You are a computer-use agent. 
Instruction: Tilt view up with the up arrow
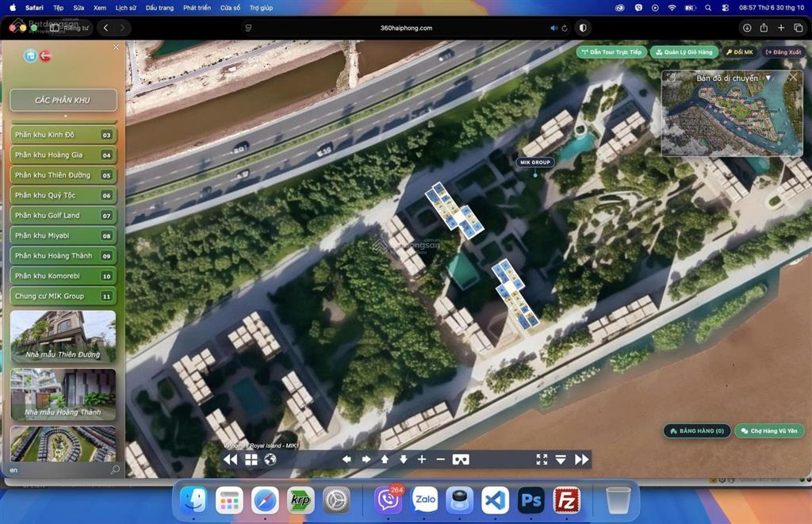pos(385,459)
